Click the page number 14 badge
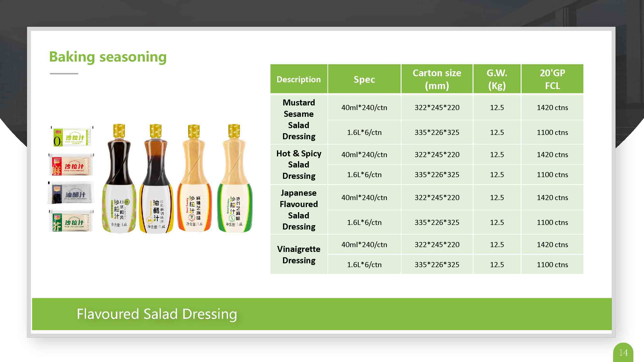Image resolution: width=644 pixels, height=362 pixels. (x=623, y=353)
